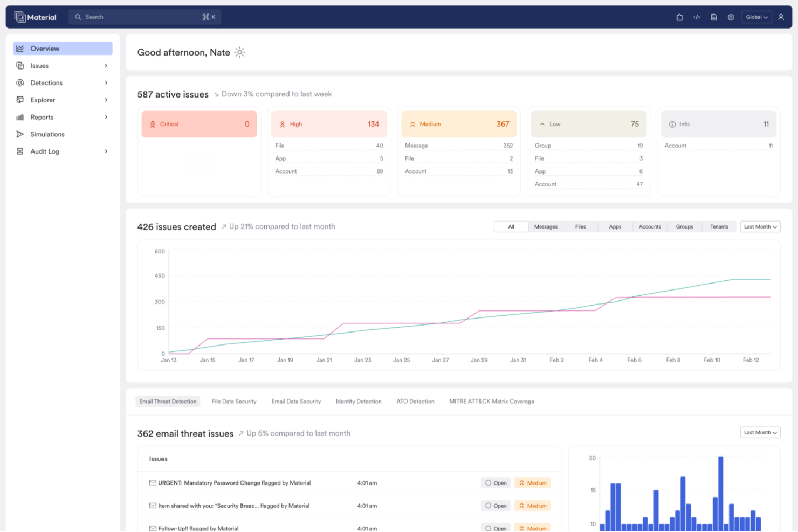Click the Critical severity card
798x532 pixels.
(199, 123)
